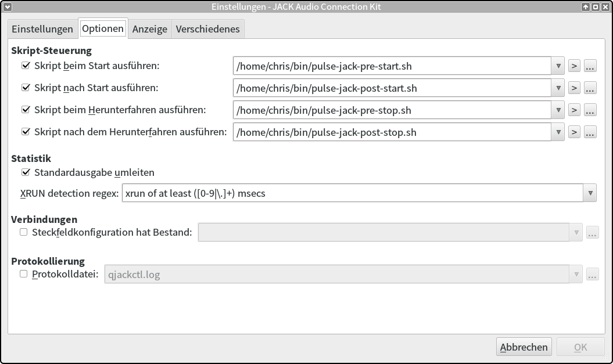This screenshot has height=364, width=613.
Task: Browse for the pre-start script file
Action: click(590, 66)
